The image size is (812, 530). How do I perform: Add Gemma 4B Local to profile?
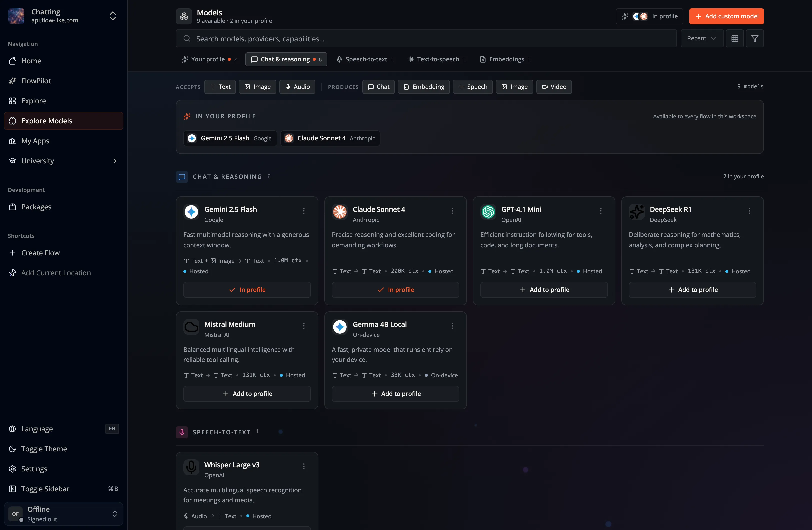[395, 394]
